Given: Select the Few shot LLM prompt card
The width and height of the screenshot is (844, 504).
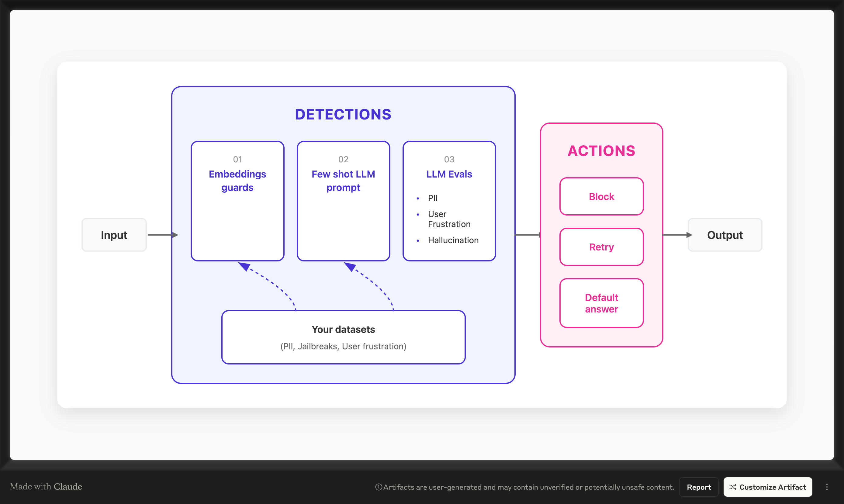Looking at the screenshot, I should coord(343,201).
